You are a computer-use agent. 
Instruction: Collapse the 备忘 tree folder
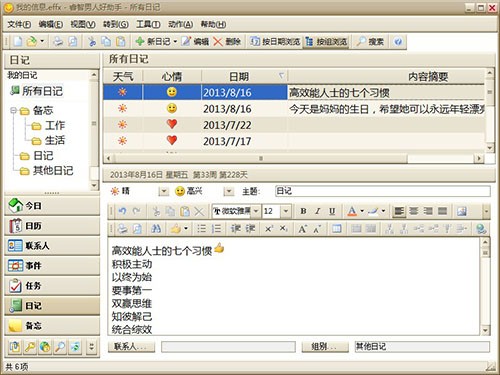14,110
